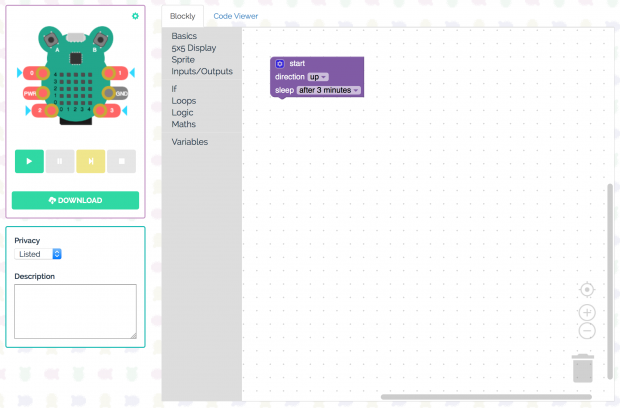Center the workspace with the target icon
Screen dimensions: 620x408
(x=587, y=290)
